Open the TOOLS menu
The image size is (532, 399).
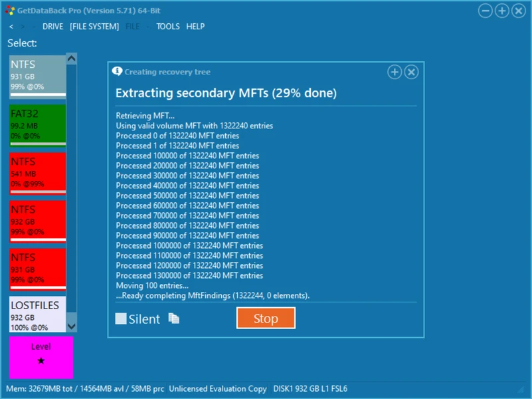coord(168,27)
